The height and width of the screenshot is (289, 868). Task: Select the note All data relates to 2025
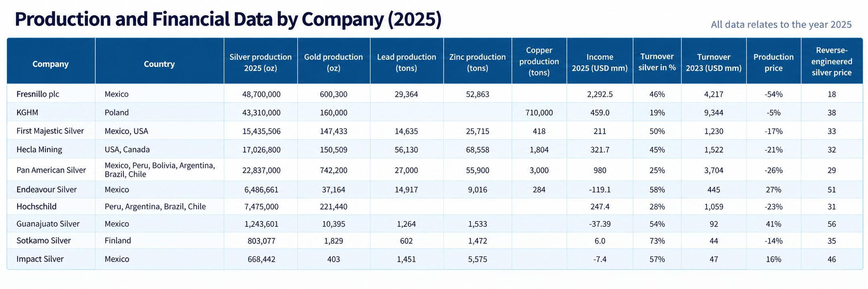781,24
